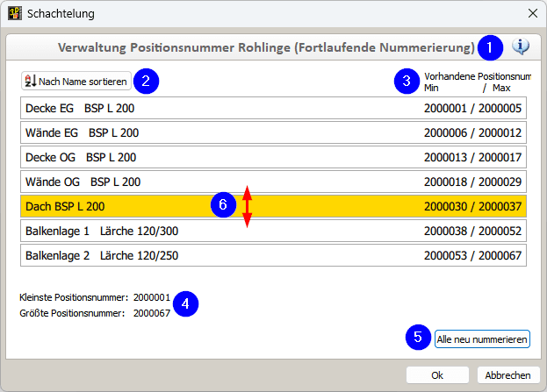Select highlighted row Dach BSP L 200
The width and height of the screenshot is (547, 392).
click(273, 206)
